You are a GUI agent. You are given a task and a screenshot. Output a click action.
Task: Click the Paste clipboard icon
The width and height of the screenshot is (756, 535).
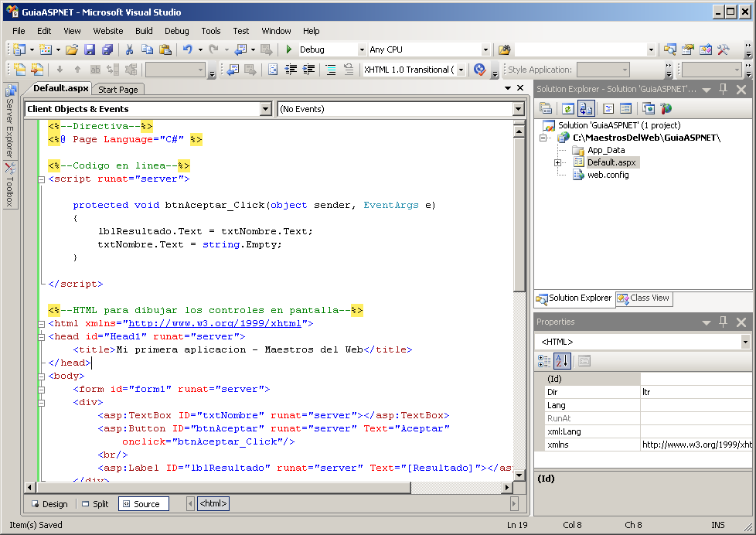[165, 49]
